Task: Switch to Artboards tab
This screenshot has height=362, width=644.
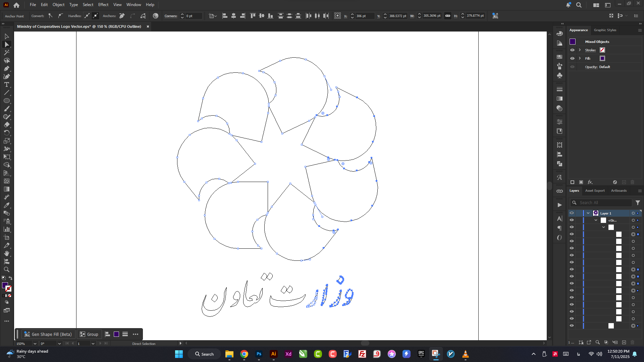Action: [619, 191]
